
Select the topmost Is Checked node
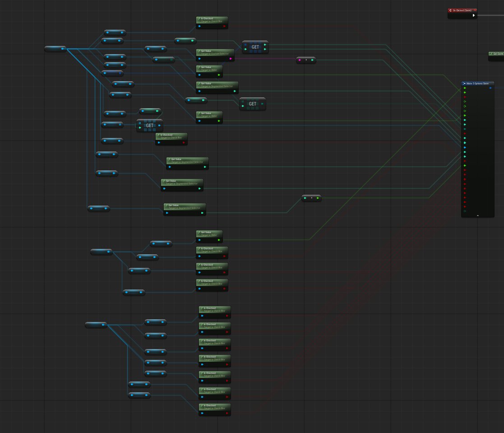[212, 23]
